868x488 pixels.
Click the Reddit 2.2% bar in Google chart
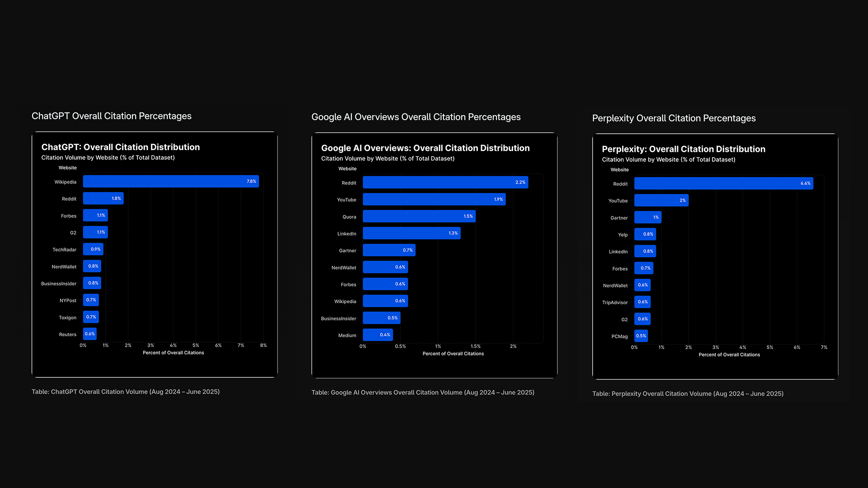446,183
